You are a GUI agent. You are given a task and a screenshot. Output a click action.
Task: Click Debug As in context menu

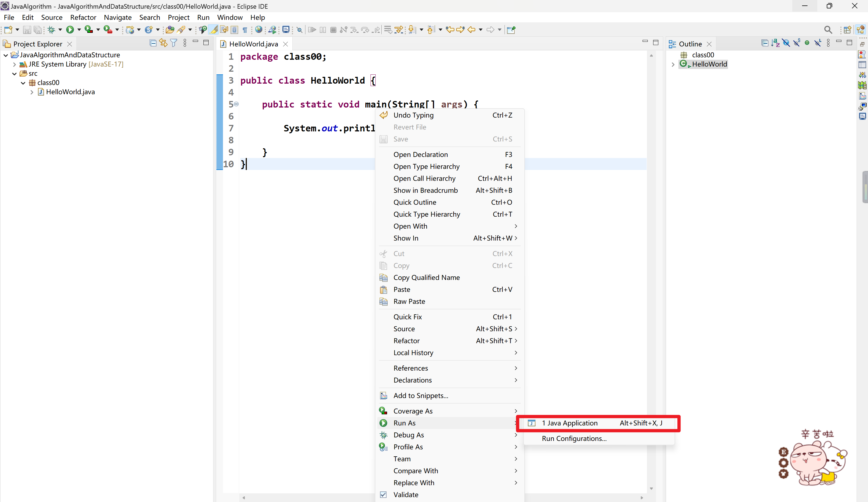point(449,435)
